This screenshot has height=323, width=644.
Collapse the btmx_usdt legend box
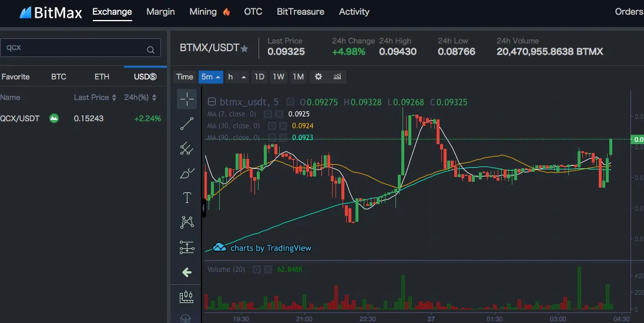(x=212, y=102)
